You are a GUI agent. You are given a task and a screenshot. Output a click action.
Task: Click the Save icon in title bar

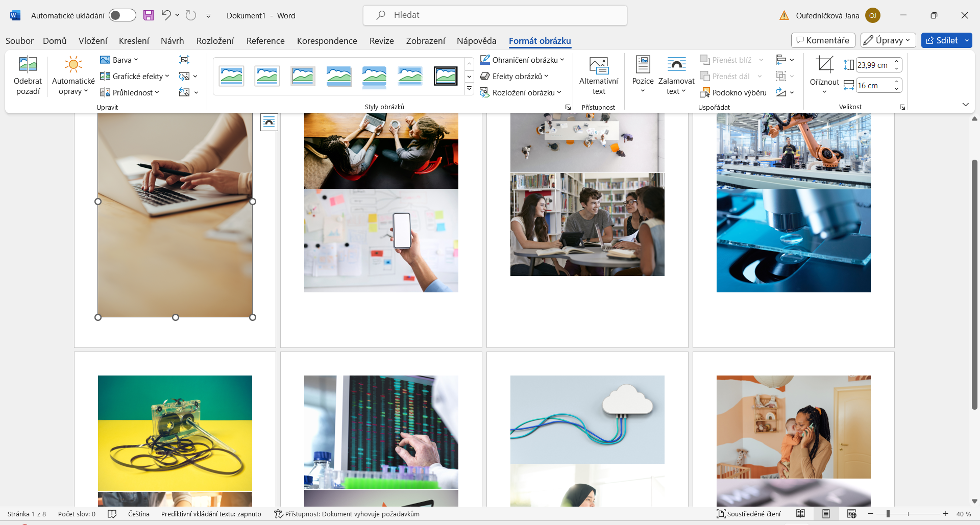tap(149, 15)
